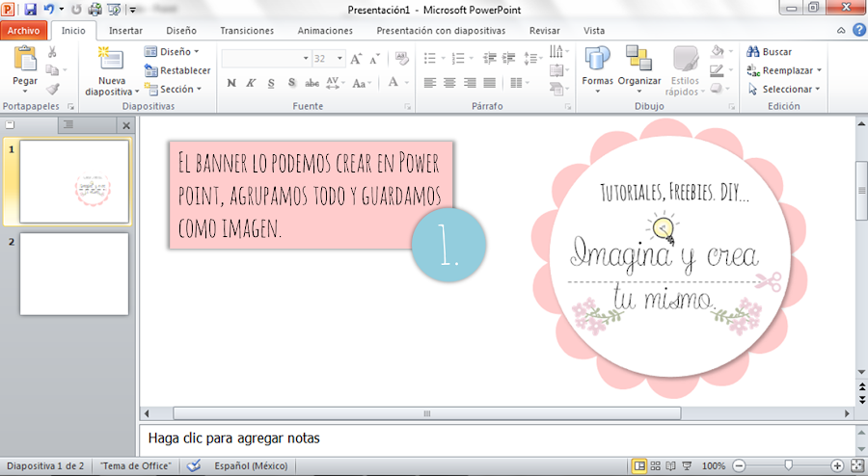Open the Estilos rápidos gallery
The width and height of the screenshot is (868, 476).
click(685, 70)
